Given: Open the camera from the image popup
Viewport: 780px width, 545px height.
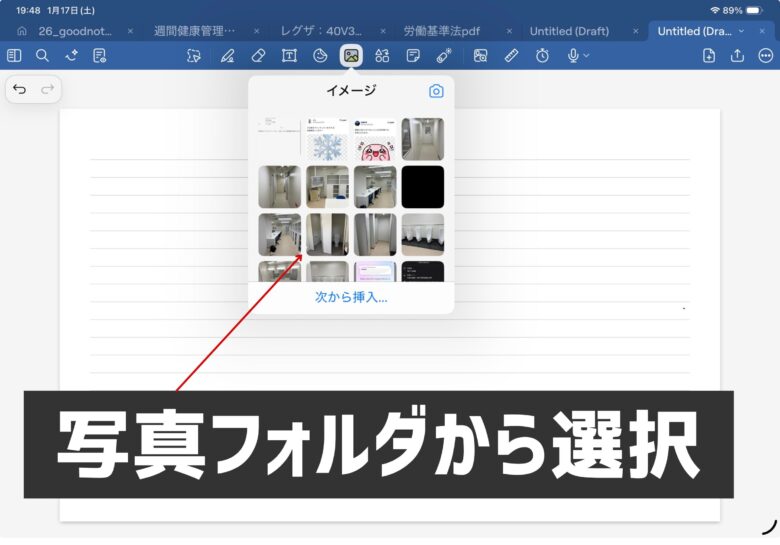Looking at the screenshot, I should click(x=436, y=91).
